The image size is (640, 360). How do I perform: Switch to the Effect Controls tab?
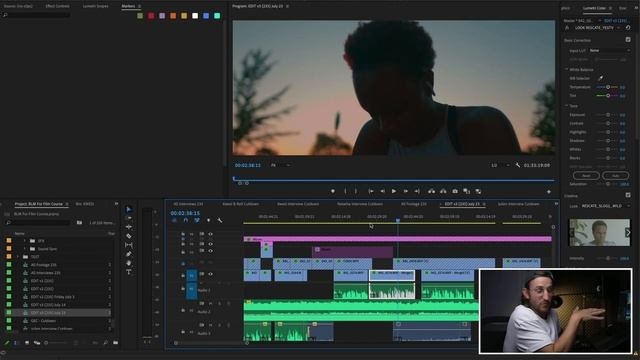(58, 6)
